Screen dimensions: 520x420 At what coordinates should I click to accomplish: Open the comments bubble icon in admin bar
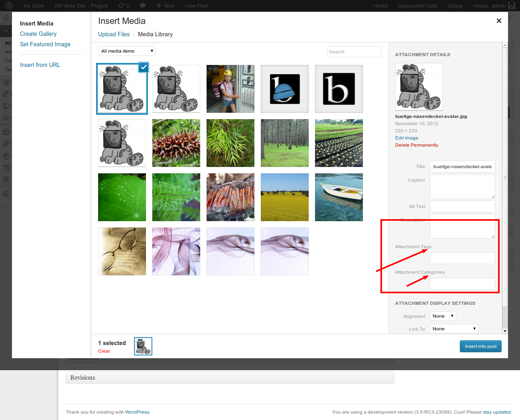143,6
